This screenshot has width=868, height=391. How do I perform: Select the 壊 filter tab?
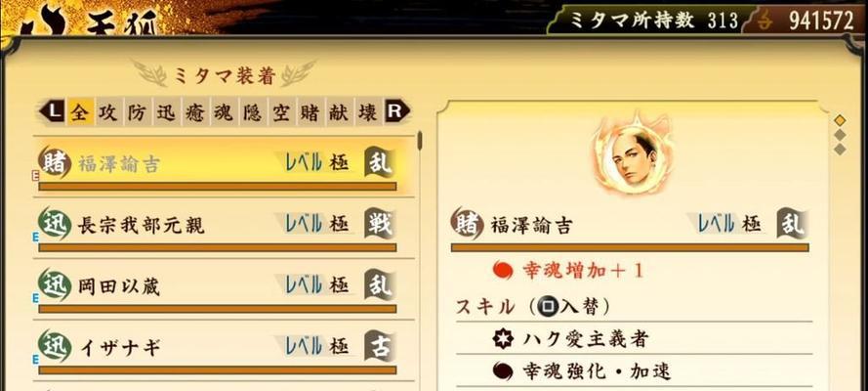tap(367, 111)
